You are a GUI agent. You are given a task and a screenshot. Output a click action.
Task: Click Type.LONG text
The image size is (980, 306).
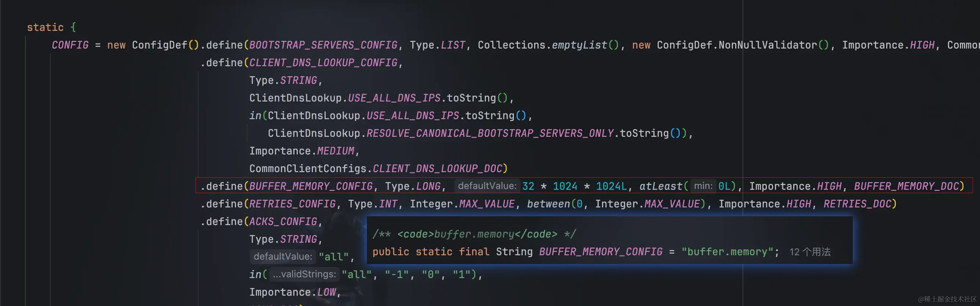click(x=412, y=186)
